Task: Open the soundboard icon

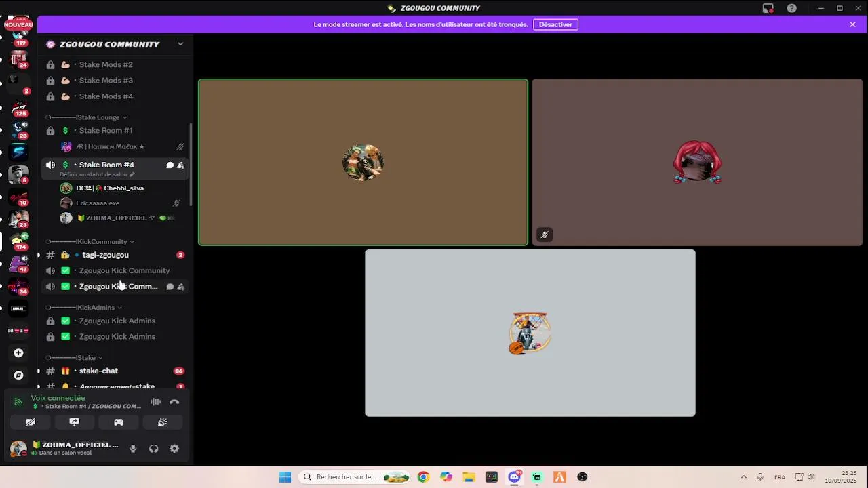Action: 163,422
